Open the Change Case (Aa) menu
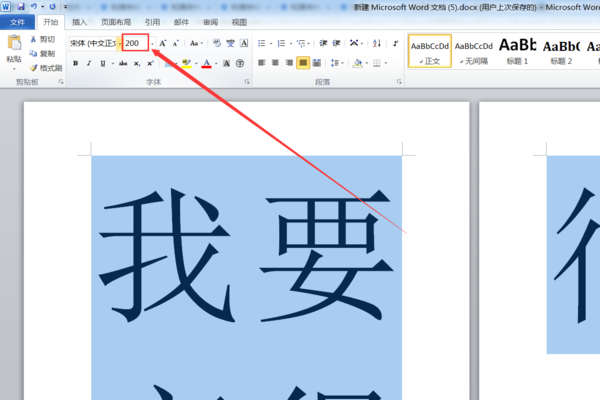 (196, 43)
